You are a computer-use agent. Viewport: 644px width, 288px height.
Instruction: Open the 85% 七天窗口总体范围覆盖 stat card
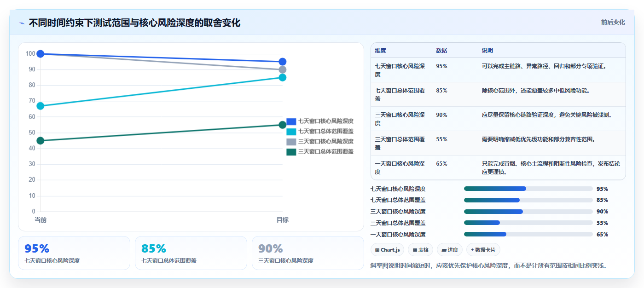[191, 253]
